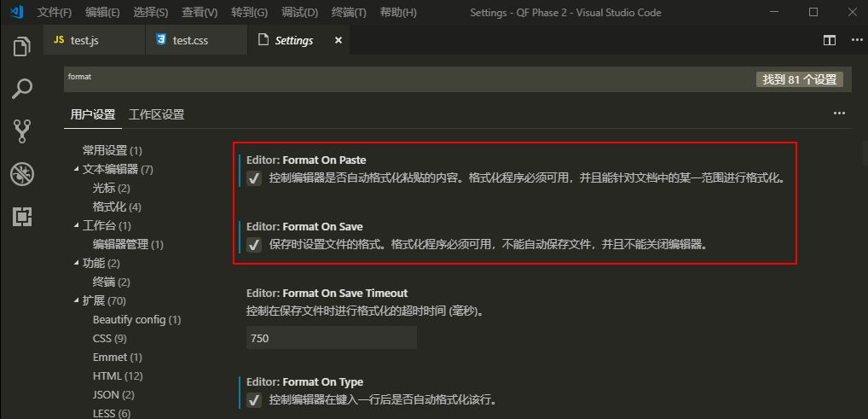The height and width of the screenshot is (419, 868).
Task: Open the Search view in activity bar
Action: pos(22,89)
